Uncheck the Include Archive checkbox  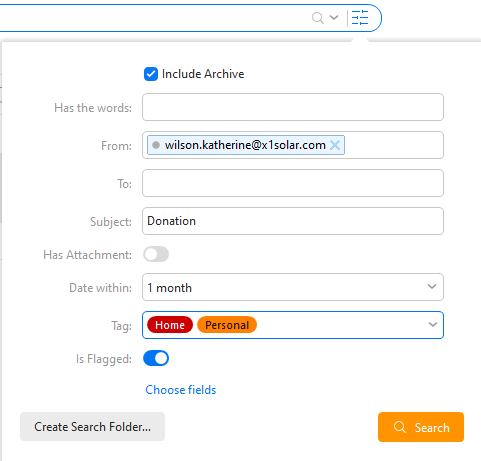(x=151, y=74)
